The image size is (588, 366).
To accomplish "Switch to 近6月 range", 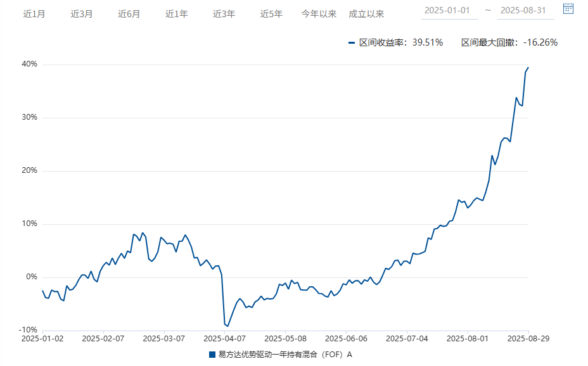I will click(130, 13).
